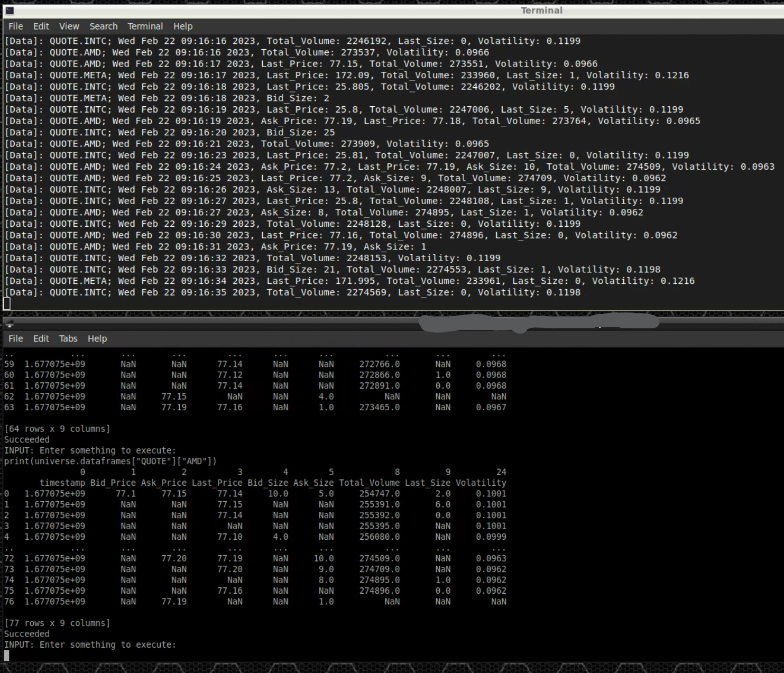Click the QUOTE.META line with Last_Price 172.09

click(347, 76)
